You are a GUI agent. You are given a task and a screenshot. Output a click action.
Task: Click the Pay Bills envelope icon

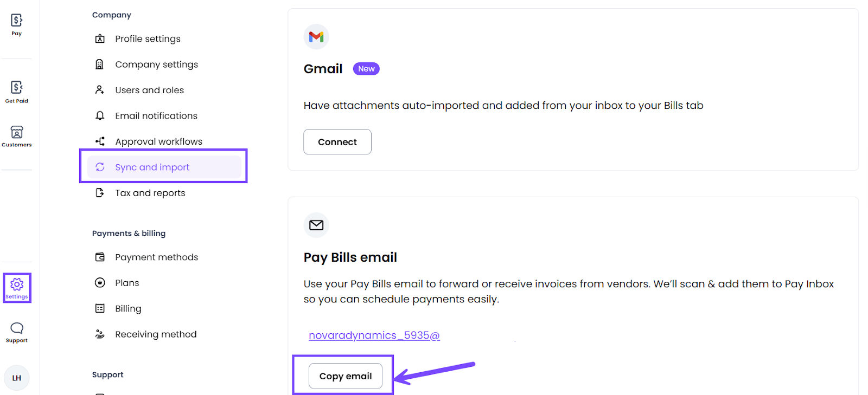[316, 225]
